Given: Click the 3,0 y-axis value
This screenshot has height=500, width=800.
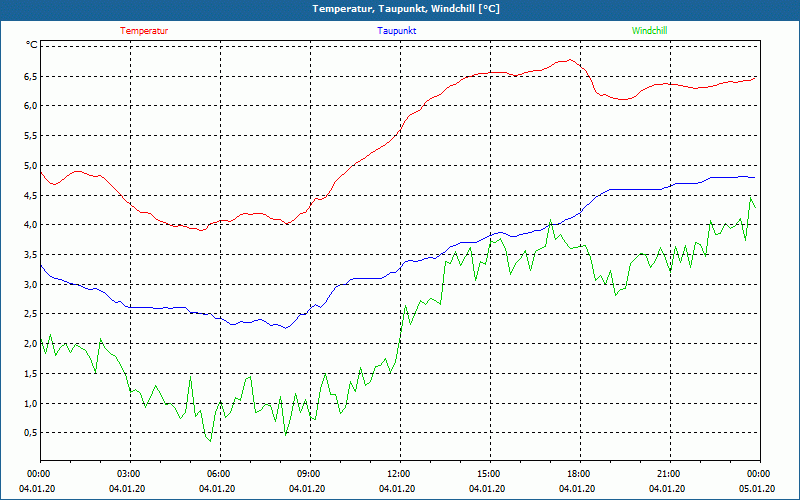Looking at the screenshot, I should point(30,284).
